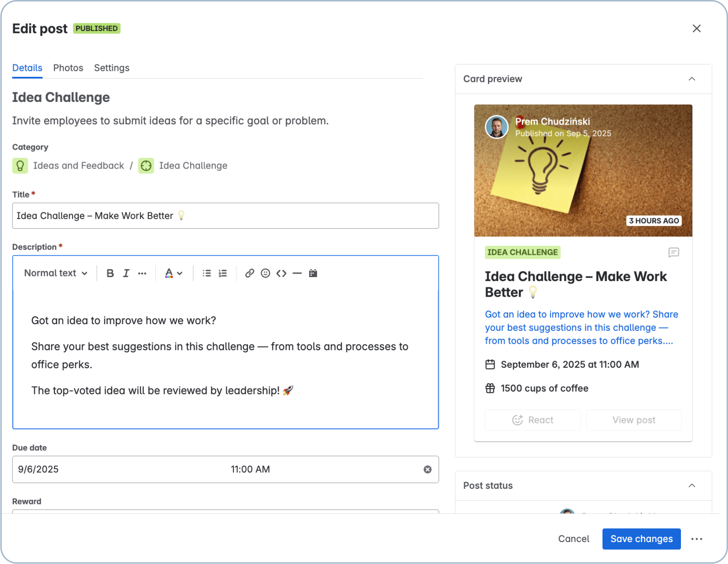Open the emoji picker in the editor toolbar

click(265, 273)
